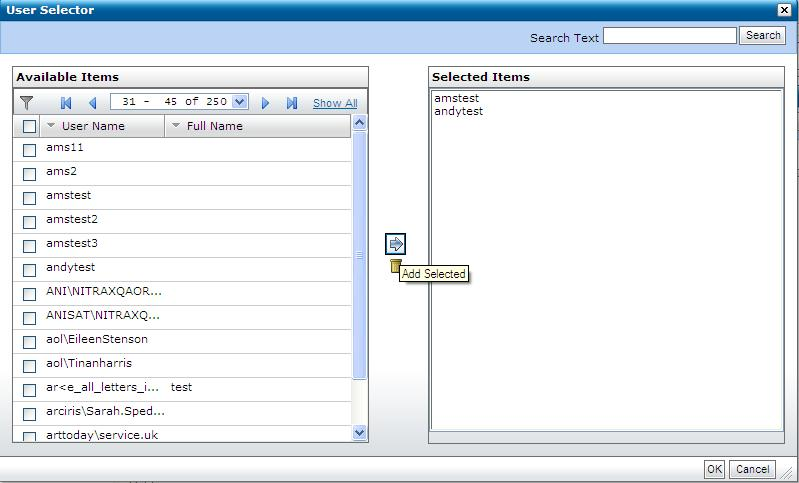Jump to last page of users
The width and height of the screenshot is (799, 483).
coord(292,103)
